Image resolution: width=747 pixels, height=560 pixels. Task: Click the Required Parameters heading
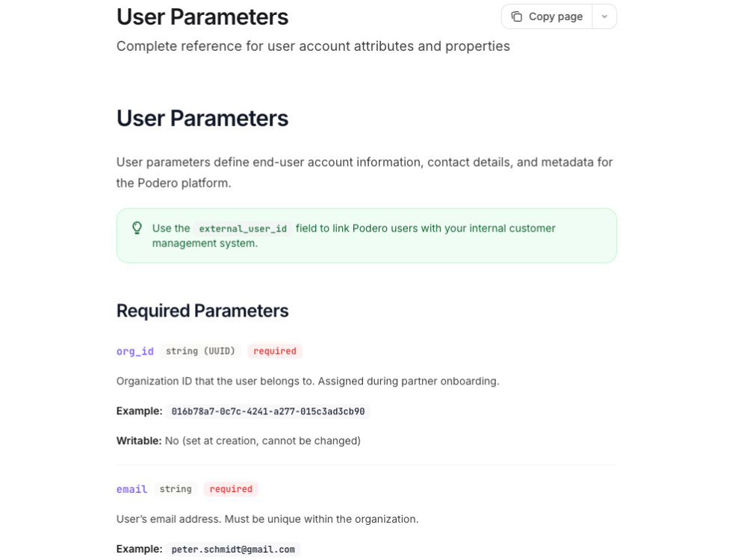[x=202, y=311]
